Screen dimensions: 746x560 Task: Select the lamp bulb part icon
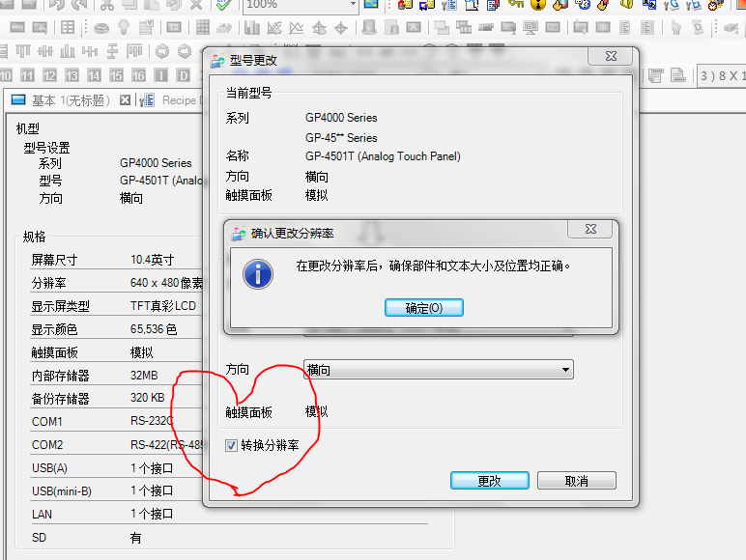(x=124, y=28)
